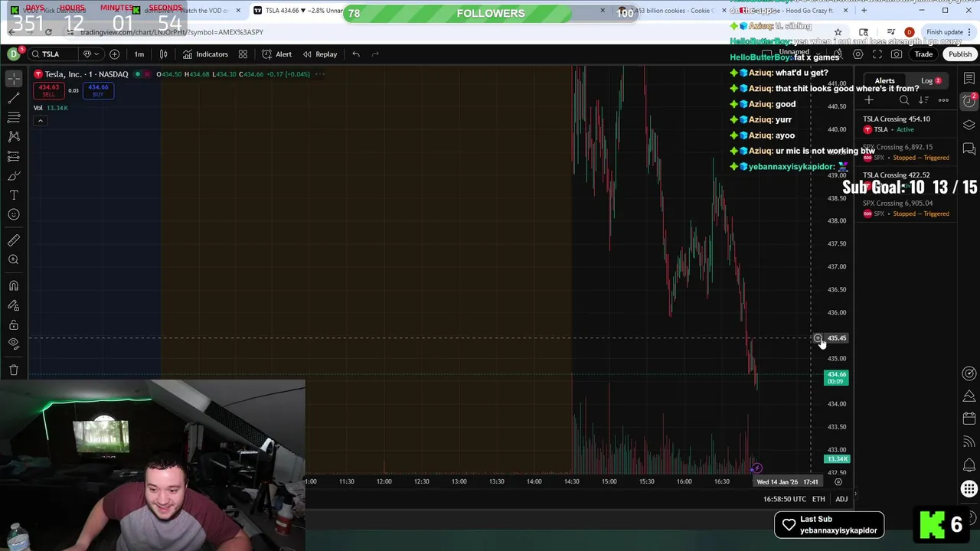Image resolution: width=980 pixels, height=551 pixels.
Task: Search alerts with magnifier icon
Action: (x=904, y=100)
